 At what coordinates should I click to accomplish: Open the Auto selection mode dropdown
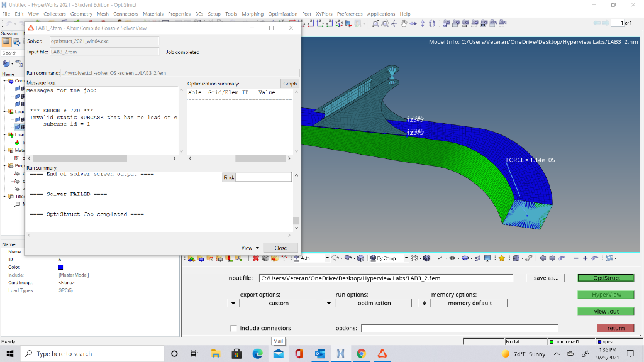coord(327,258)
